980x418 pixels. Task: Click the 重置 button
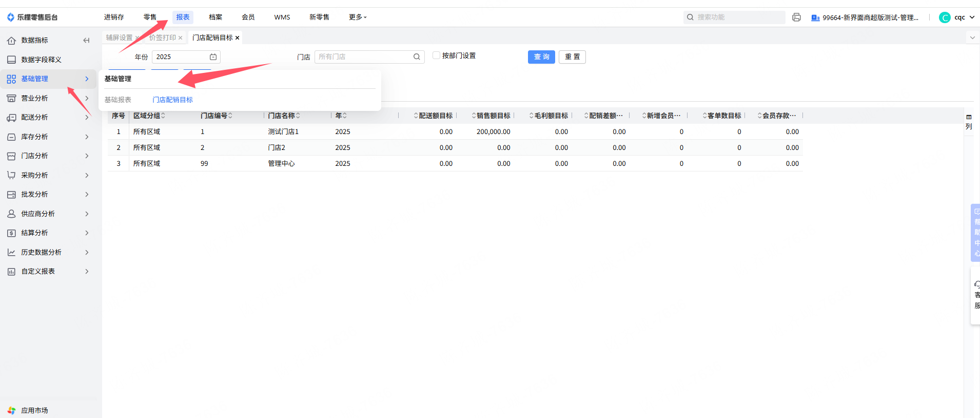pos(572,57)
